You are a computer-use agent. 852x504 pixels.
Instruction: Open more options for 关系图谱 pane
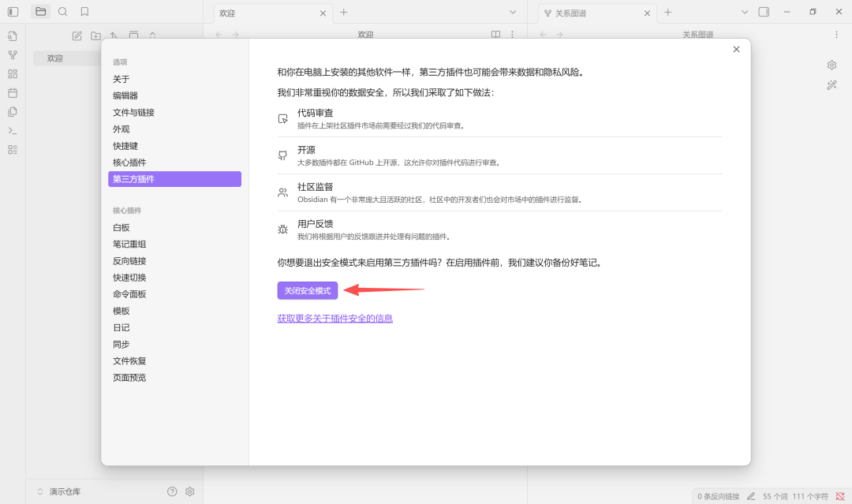[x=836, y=34]
